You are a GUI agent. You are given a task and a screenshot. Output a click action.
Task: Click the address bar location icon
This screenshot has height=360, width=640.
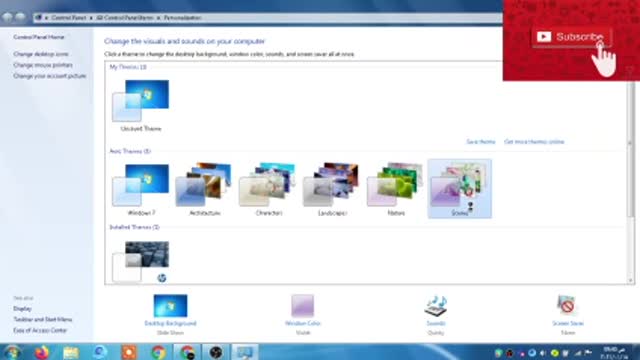(x=39, y=18)
